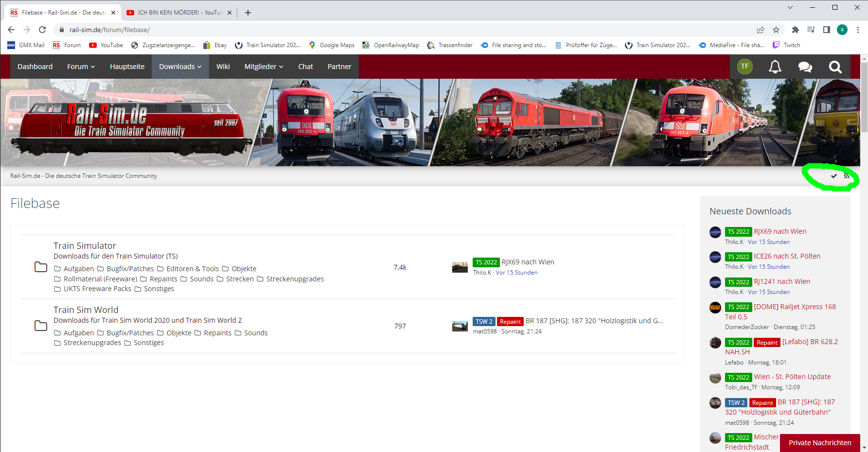Close the Filebase Rail-Sim.de tab

pos(113,13)
